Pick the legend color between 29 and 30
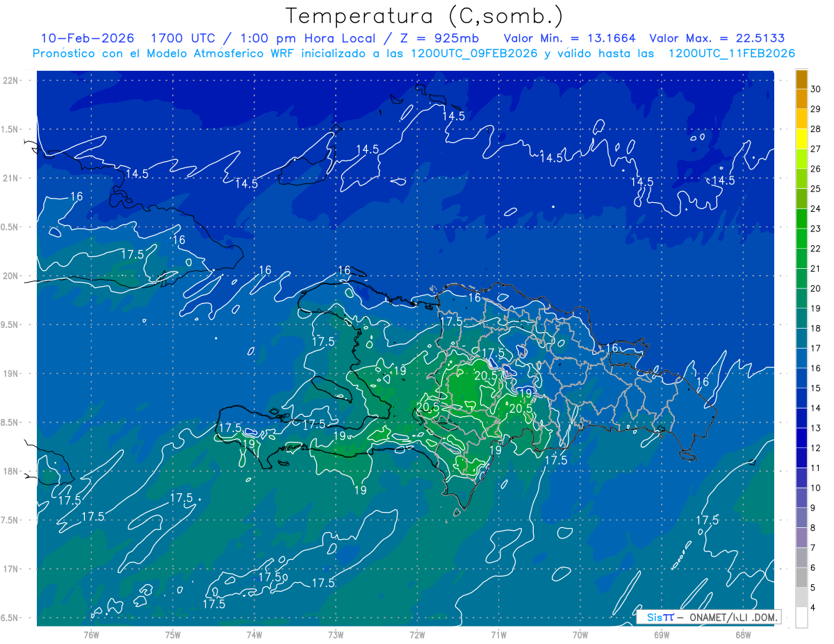The height and width of the screenshot is (644, 834). click(x=801, y=99)
